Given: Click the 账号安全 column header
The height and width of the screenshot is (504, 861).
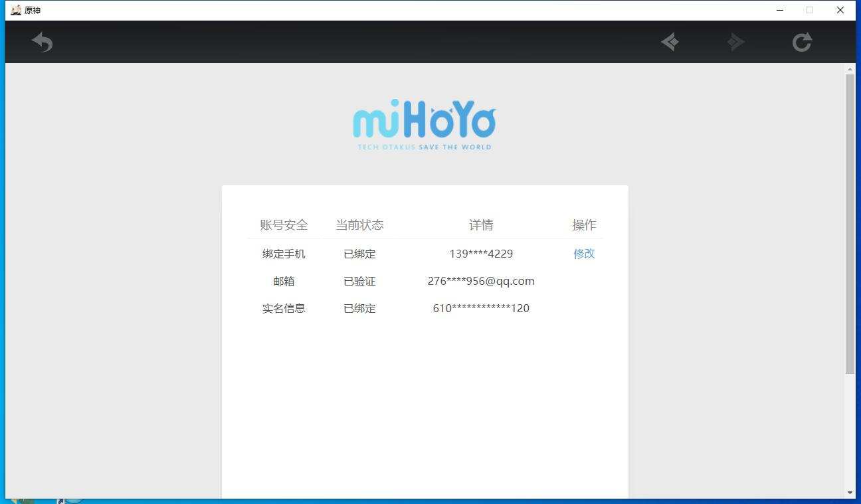Looking at the screenshot, I should (284, 225).
